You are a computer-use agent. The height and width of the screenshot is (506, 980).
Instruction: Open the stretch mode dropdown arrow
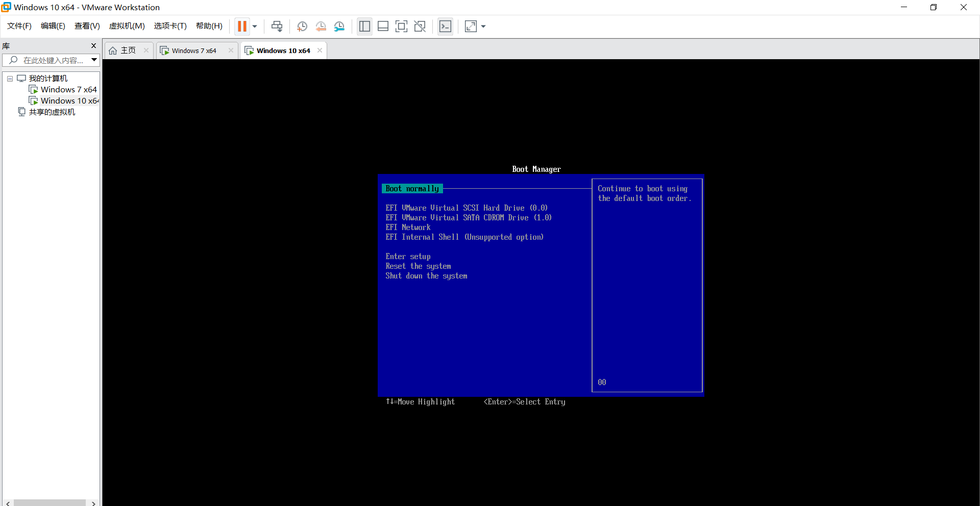point(483,26)
